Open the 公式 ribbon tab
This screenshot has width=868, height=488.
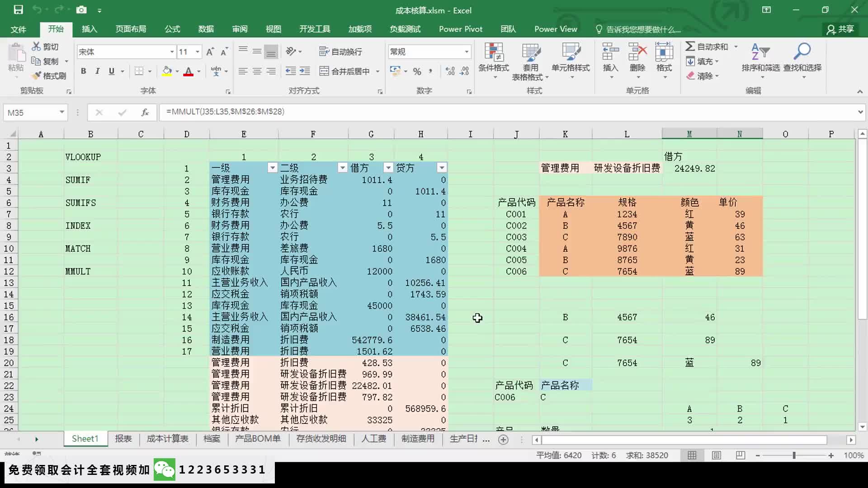pos(172,29)
